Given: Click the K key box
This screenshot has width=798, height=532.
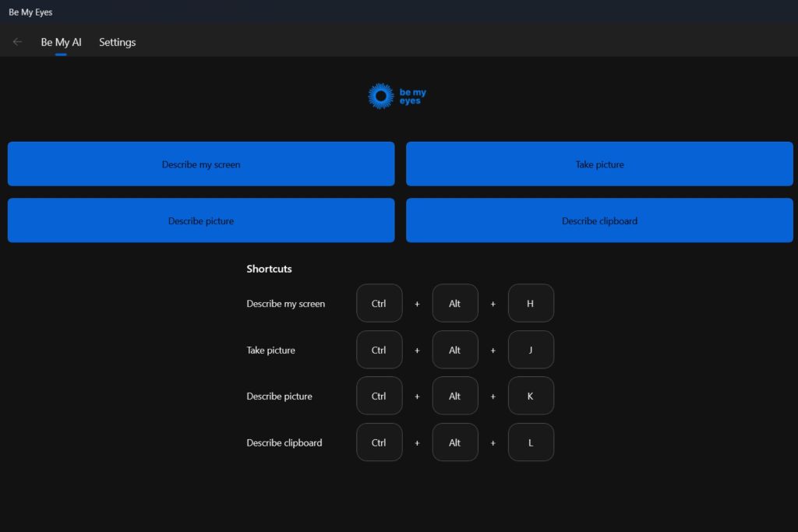Looking at the screenshot, I should (x=531, y=396).
